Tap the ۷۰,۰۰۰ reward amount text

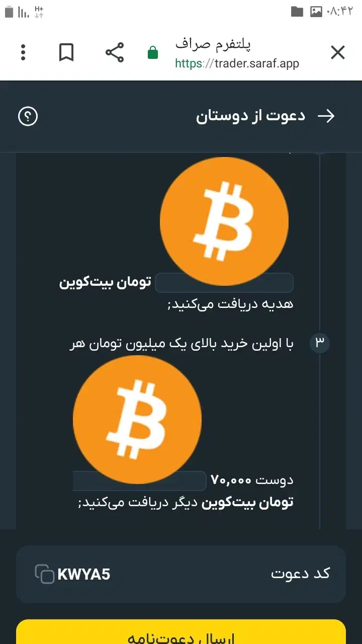click(x=231, y=480)
